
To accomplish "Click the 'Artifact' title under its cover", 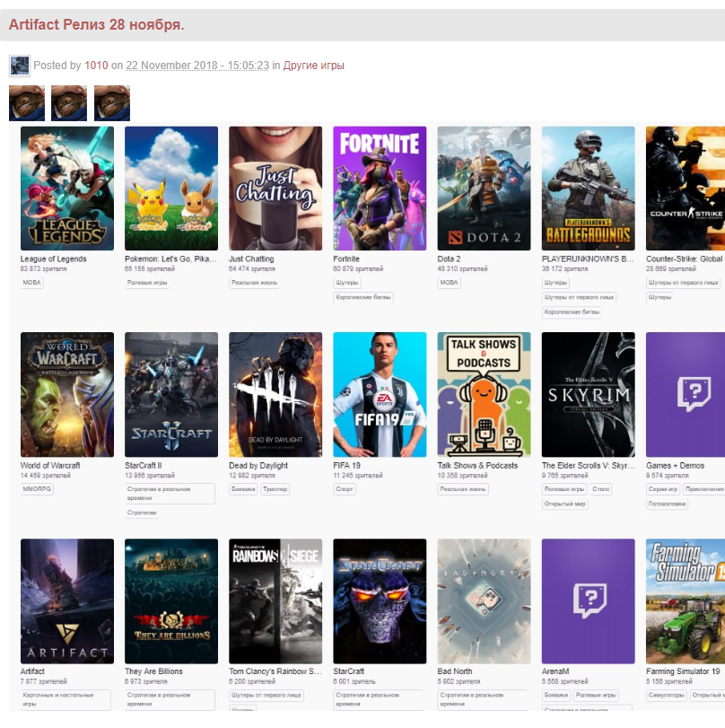I will (32, 671).
